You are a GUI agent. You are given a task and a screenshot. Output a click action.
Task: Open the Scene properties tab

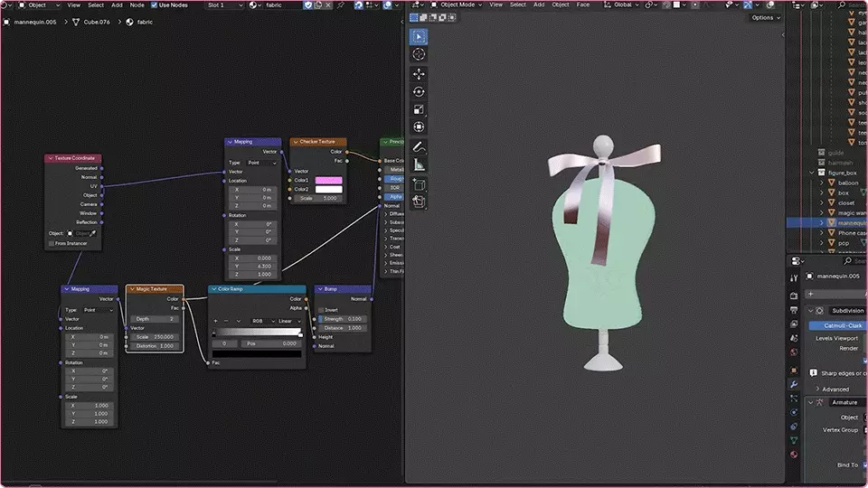pyautogui.click(x=794, y=338)
